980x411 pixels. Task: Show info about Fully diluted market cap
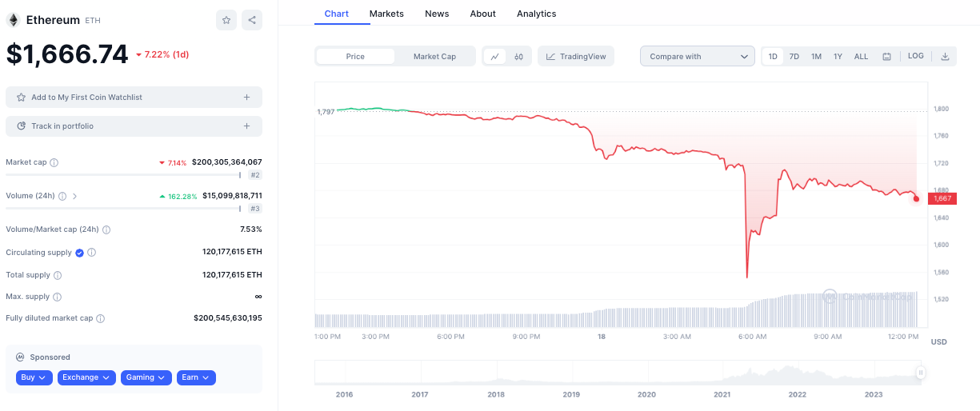click(100, 318)
